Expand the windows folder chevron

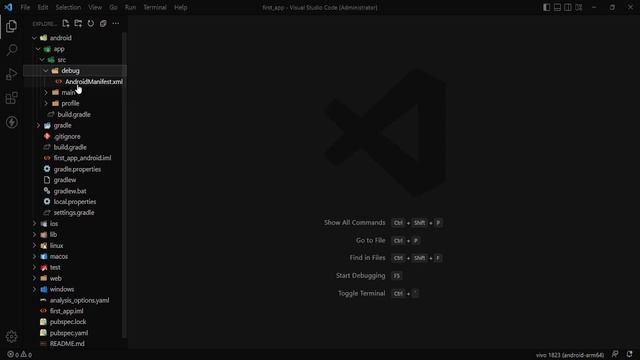pos(34,289)
